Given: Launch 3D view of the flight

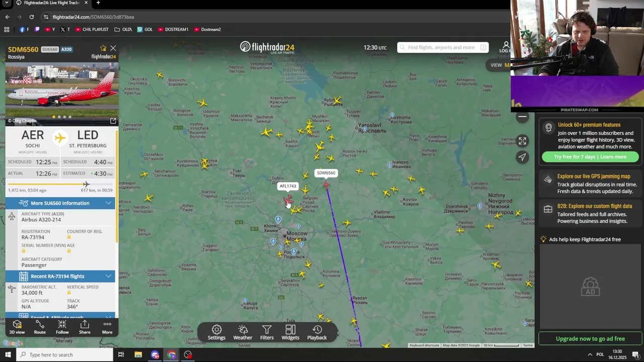Looking at the screenshot, I should [17, 327].
